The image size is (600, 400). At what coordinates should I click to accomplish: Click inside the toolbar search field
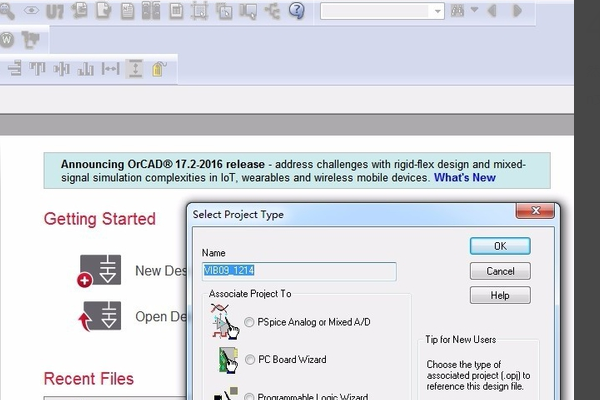[x=376, y=11]
